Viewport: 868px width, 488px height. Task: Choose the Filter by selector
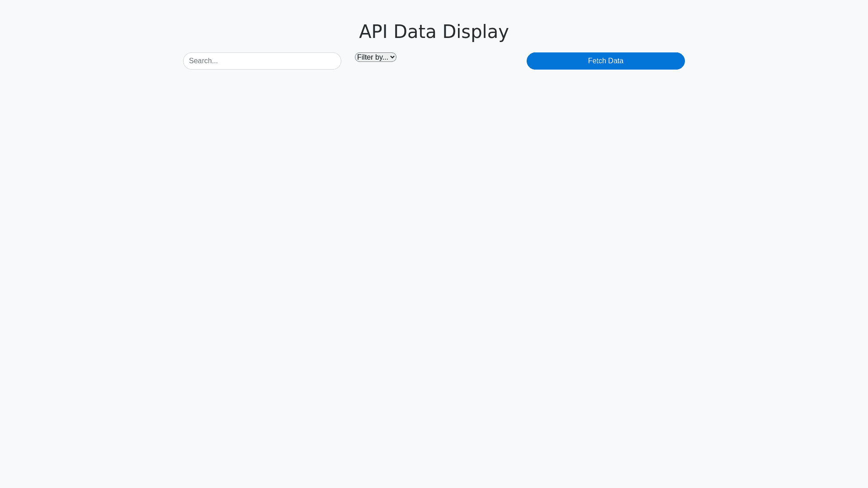point(375,57)
